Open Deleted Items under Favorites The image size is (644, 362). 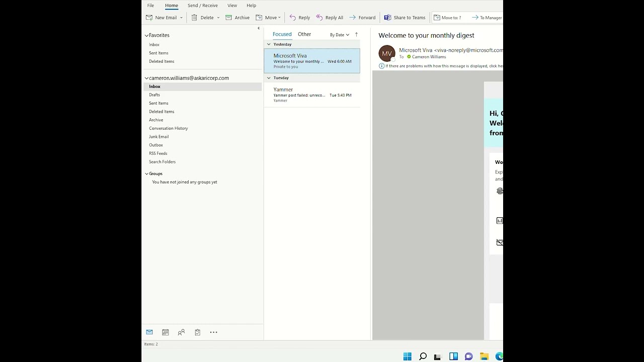[162, 61]
